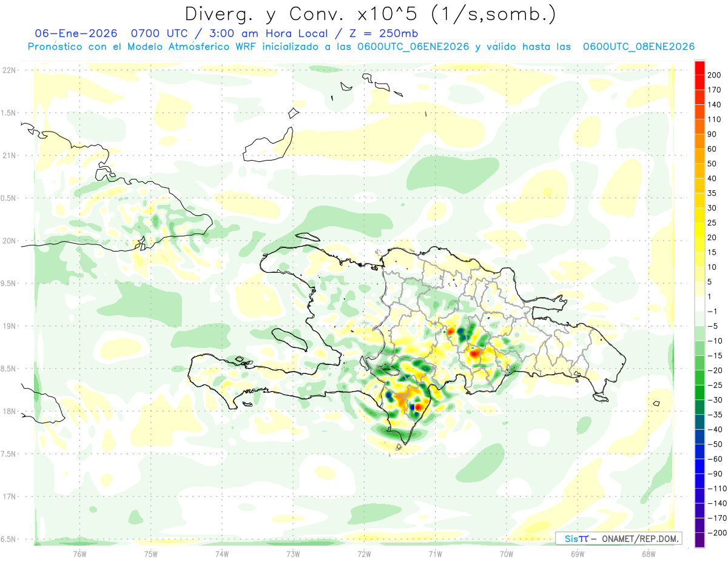
Task: Click the '68W' longitude label
Action: 648,553
